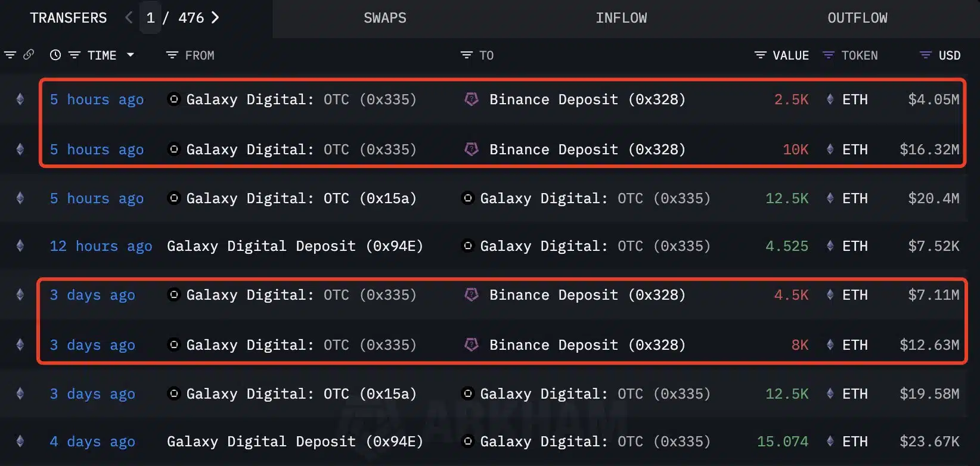Open the TO column filter icon
Screen dimensions: 980x466
tap(466, 55)
